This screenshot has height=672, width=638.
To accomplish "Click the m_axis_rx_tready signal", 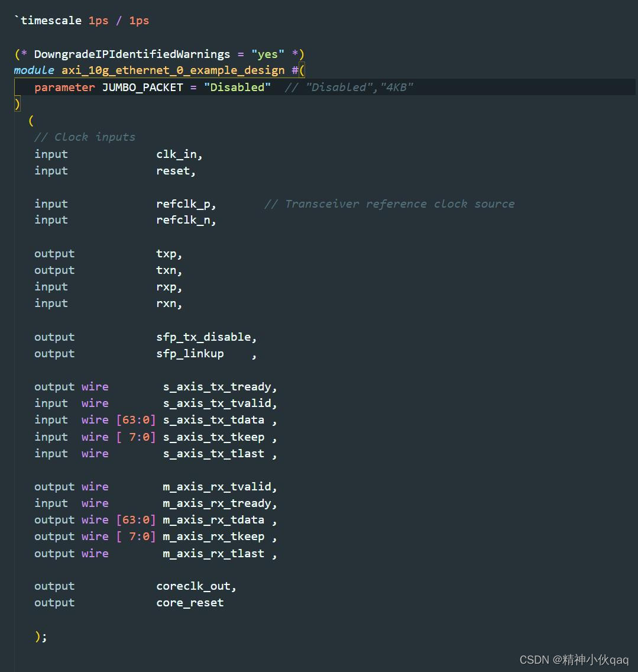I will click(217, 503).
